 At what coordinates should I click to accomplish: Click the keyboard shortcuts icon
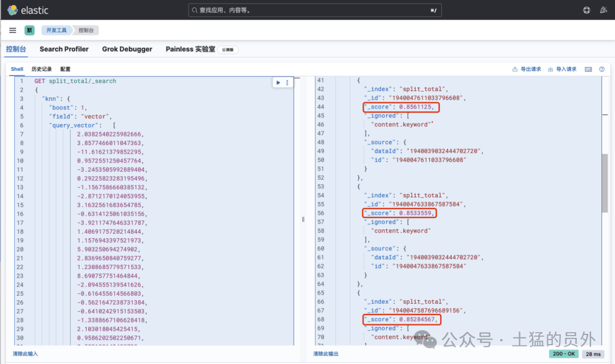tap(588, 69)
